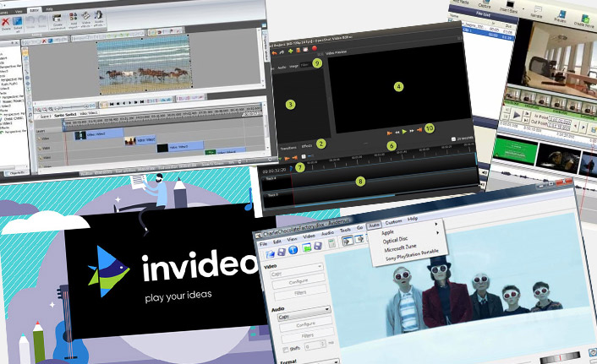
Task: Select Optical Disc in the Auto menu
Action: [395, 240]
